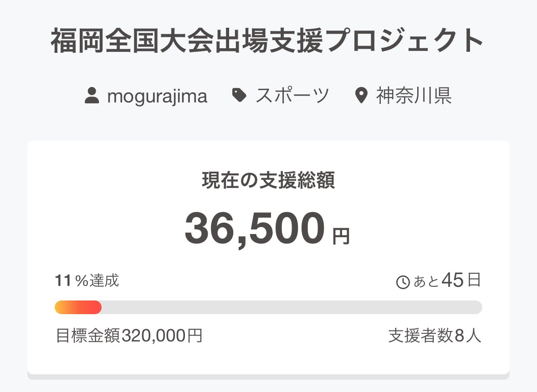Open the mogurajima username link
This screenshot has width=537, height=392.
pos(157,96)
